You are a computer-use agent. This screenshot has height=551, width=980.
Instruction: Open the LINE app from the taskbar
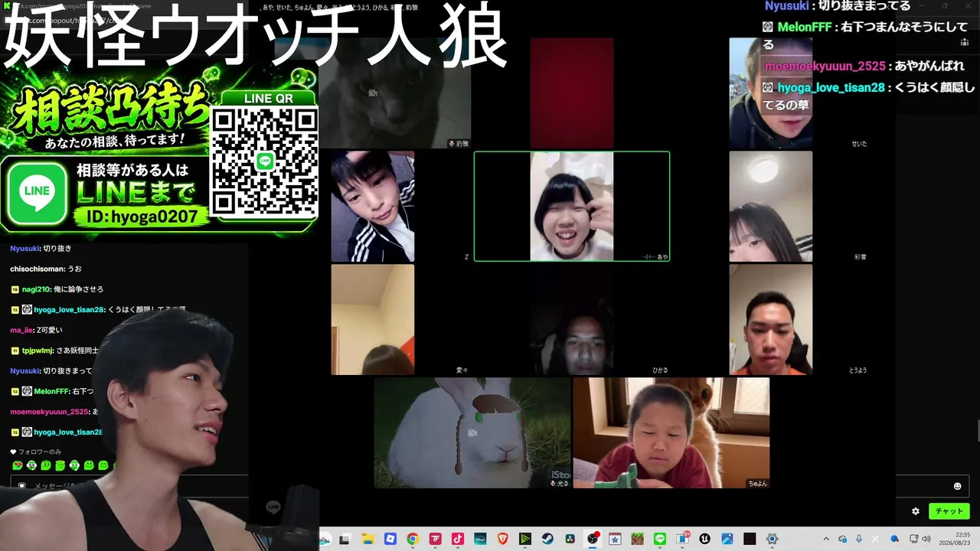pyautogui.click(x=660, y=539)
